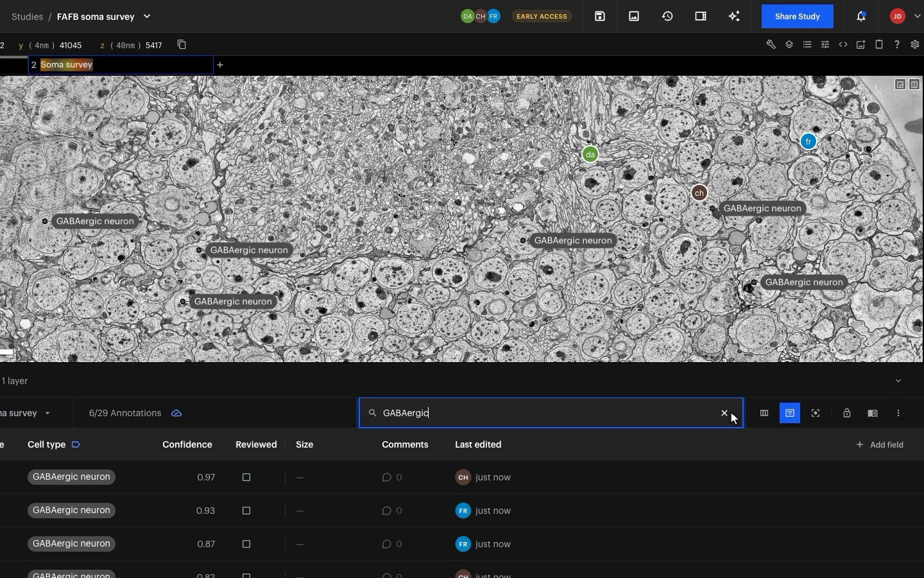
Task: Toggle the columns view icon
Action: 764,413
